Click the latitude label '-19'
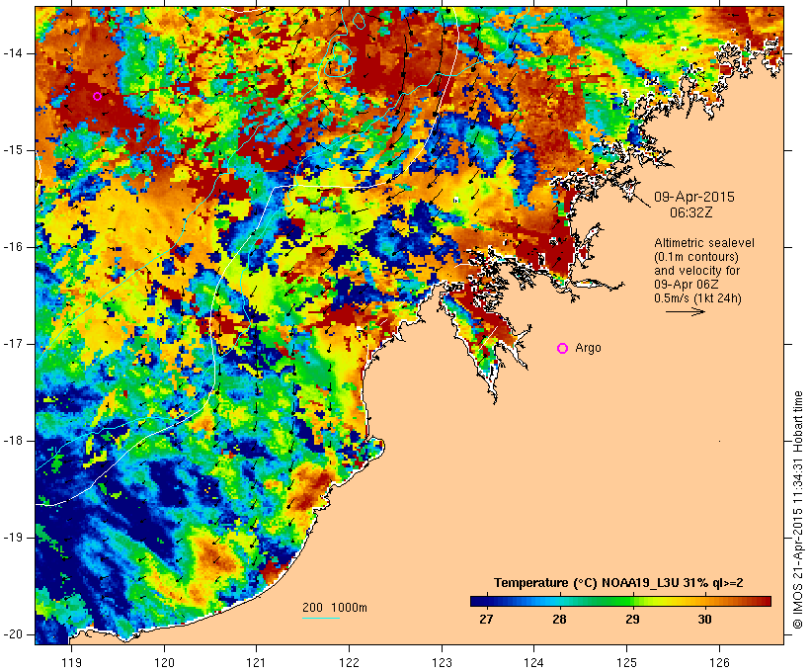This screenshot has height=672, width=810. point(13,538)
